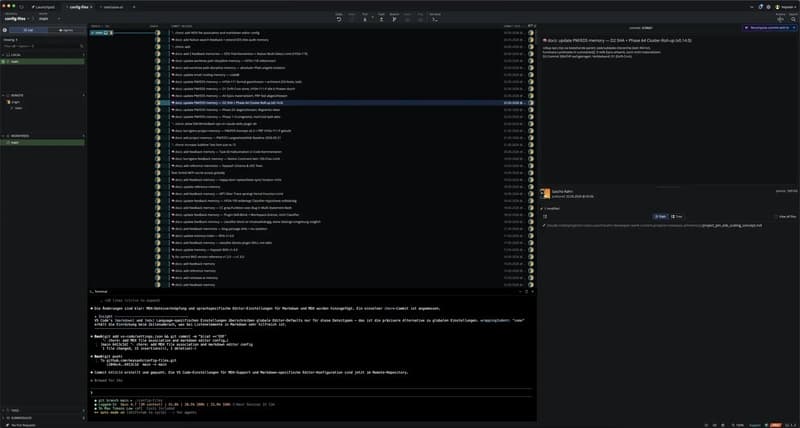This screenshot has height=428, width=800.
Task: Click the Pull toolbar icon
Action: (x=365, y=18)
